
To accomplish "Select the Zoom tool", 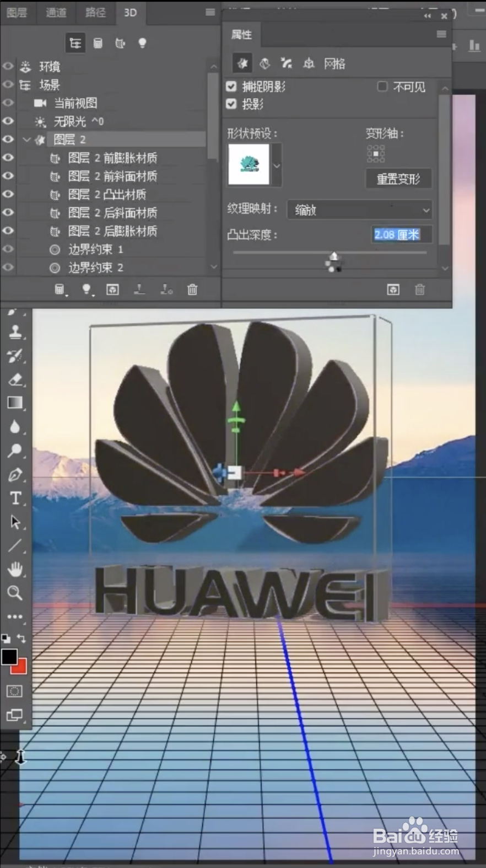I will 15,593.
